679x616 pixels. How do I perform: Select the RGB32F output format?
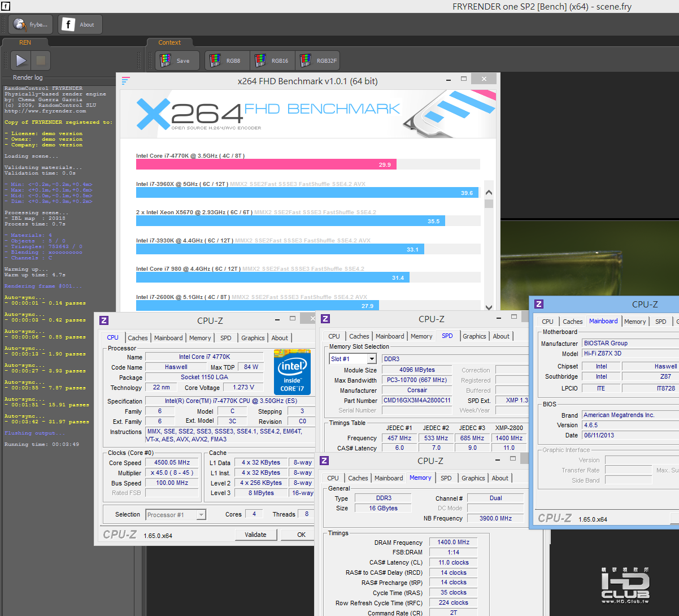click(x=317, y=60)
